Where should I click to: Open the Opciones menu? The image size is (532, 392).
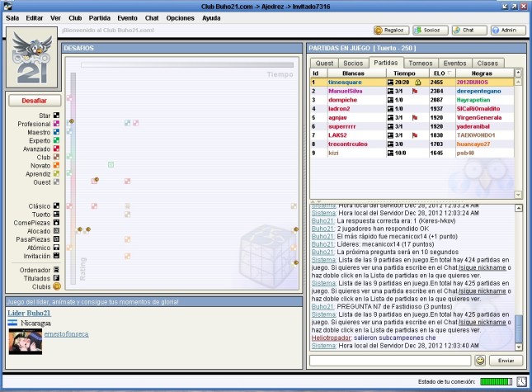tap(180, 17)
